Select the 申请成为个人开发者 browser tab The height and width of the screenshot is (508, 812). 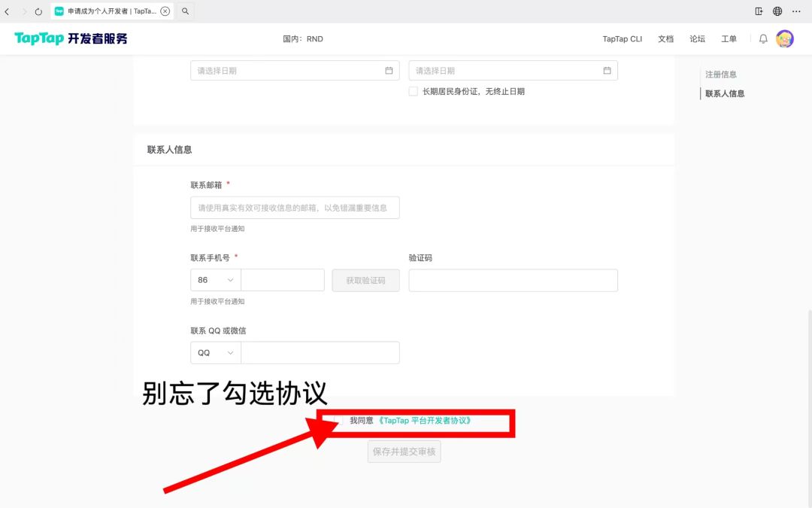(112, 11)
